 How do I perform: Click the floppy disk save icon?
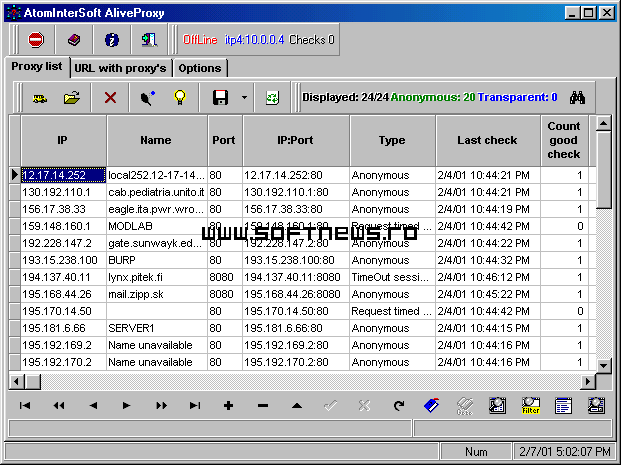point(220,97)
